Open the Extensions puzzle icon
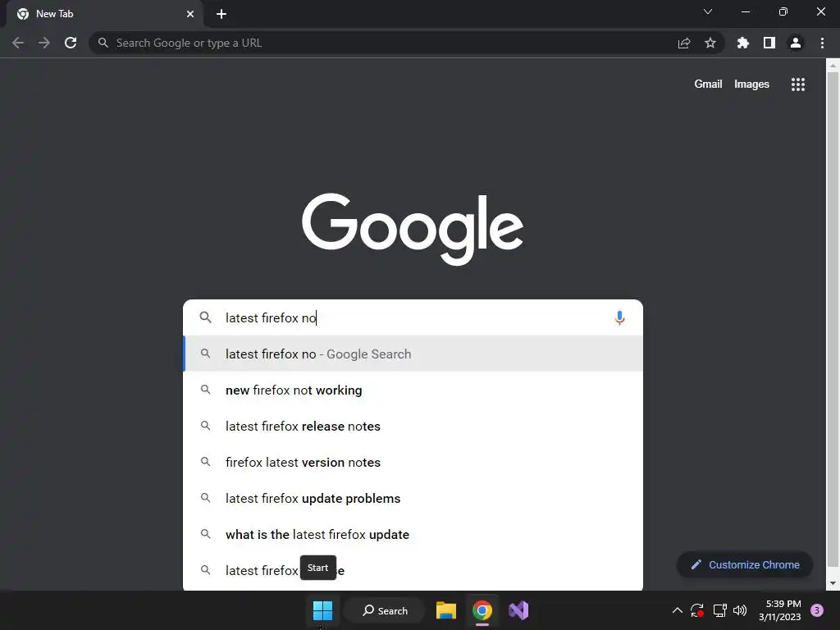The height and width of the screenshot is (630, 840). 743,43
